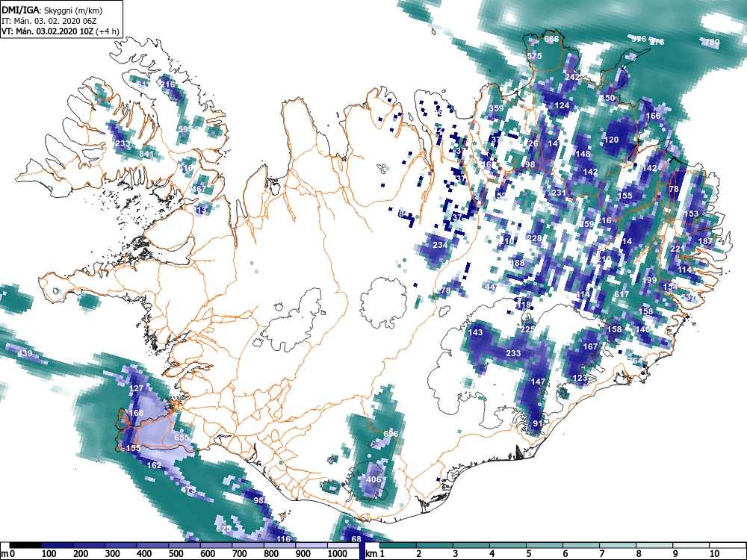Click the map value 696 in the south
This screenshot has width=747, height=560.
pos(391,434)
